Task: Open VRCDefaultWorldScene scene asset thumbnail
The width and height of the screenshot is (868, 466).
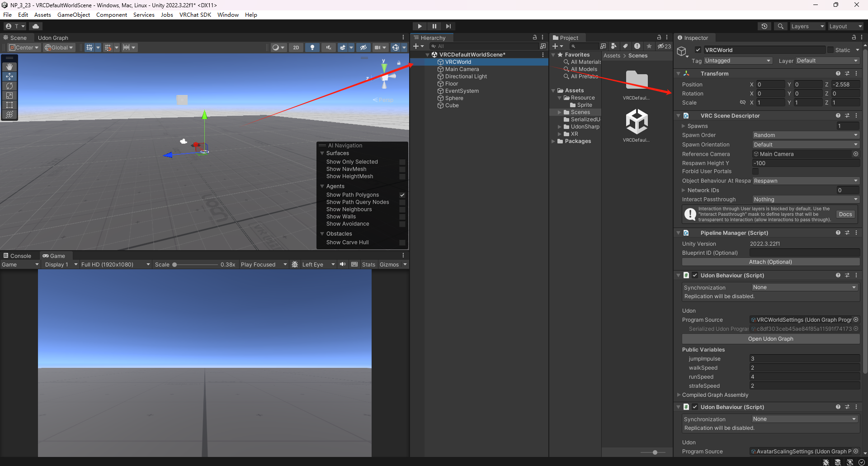Action: click(x=637, y=122)
